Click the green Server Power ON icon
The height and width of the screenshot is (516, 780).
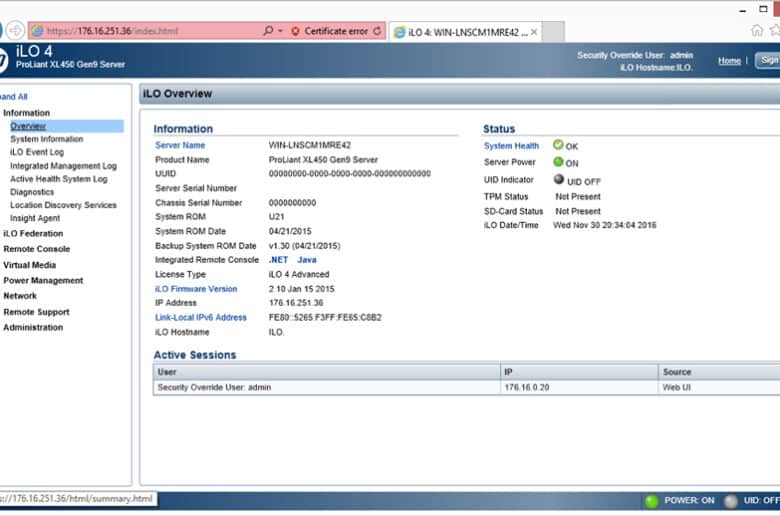pos(558,162)
